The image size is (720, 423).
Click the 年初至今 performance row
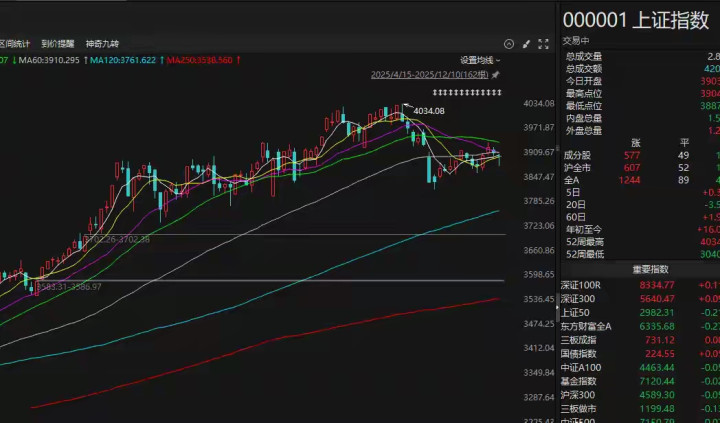click(642, 230)
